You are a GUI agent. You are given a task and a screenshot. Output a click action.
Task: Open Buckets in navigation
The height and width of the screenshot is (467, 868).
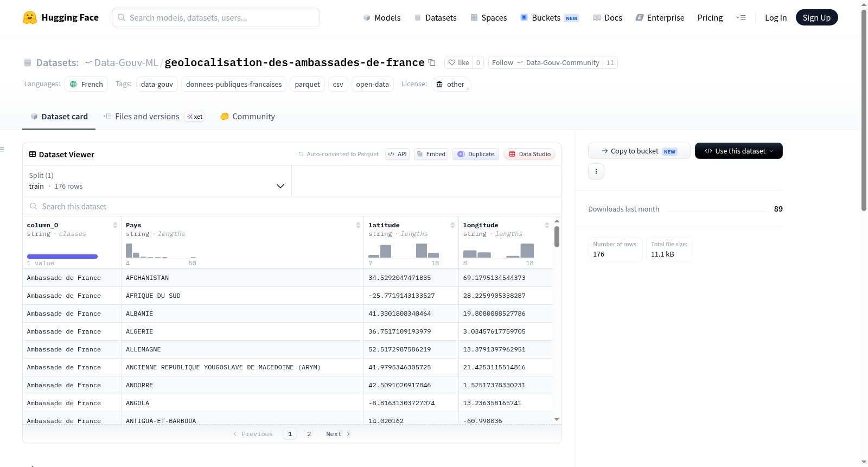549,17
